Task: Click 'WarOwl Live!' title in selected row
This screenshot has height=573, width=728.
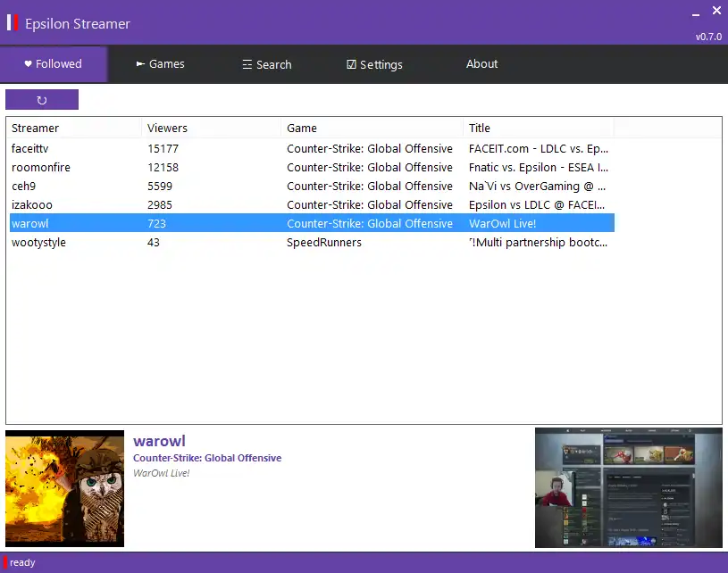Action: click(502, 224)
